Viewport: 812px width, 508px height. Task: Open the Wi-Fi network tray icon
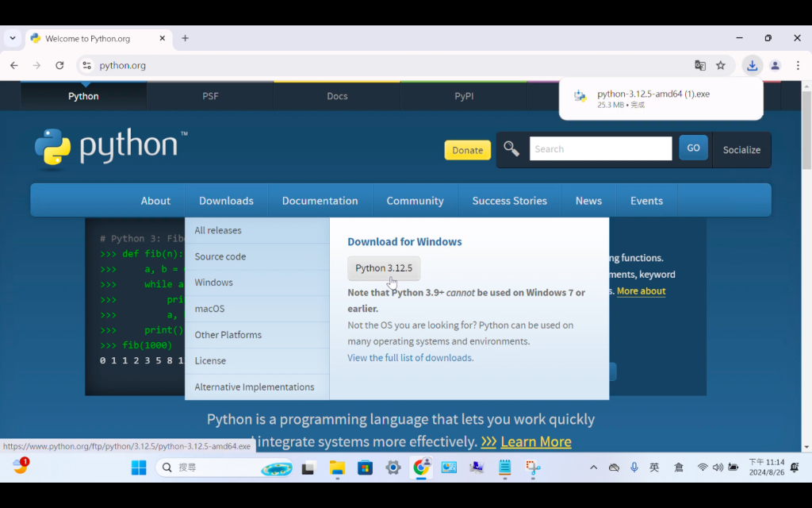(703, 468)
